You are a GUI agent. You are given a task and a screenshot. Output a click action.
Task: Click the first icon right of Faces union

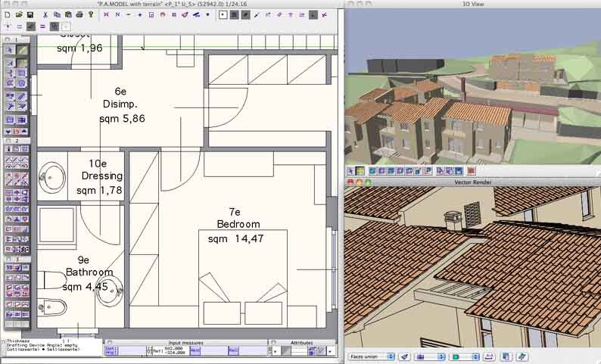[405, 356]
